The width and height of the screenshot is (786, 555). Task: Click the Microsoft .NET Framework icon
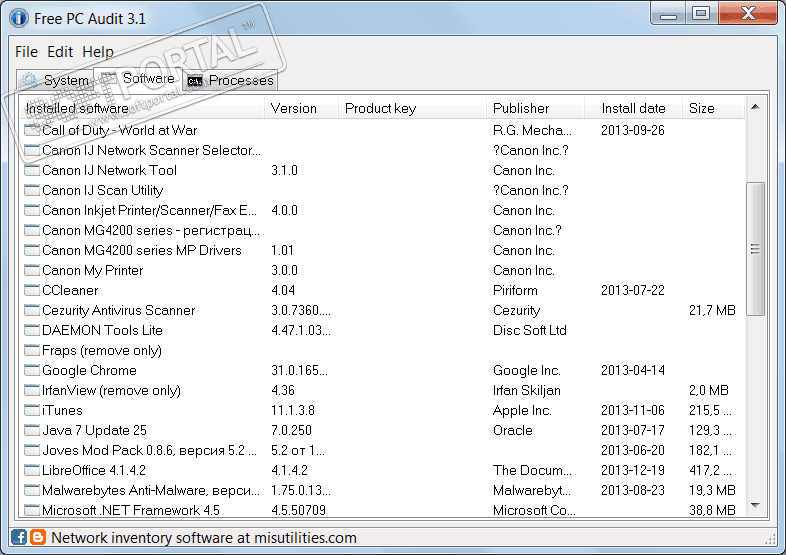(32, 510)
